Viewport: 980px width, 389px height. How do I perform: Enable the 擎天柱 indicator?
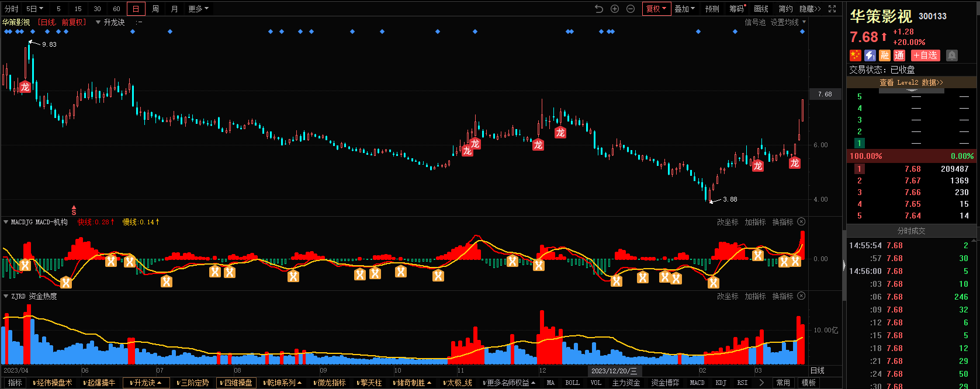[369, 383]
